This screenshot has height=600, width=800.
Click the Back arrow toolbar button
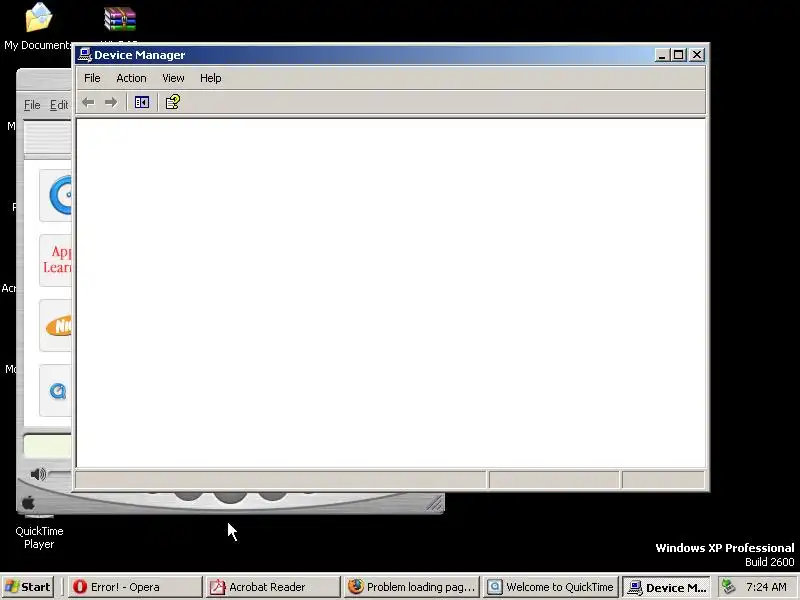pyautogui.click(x=89, y=103)
